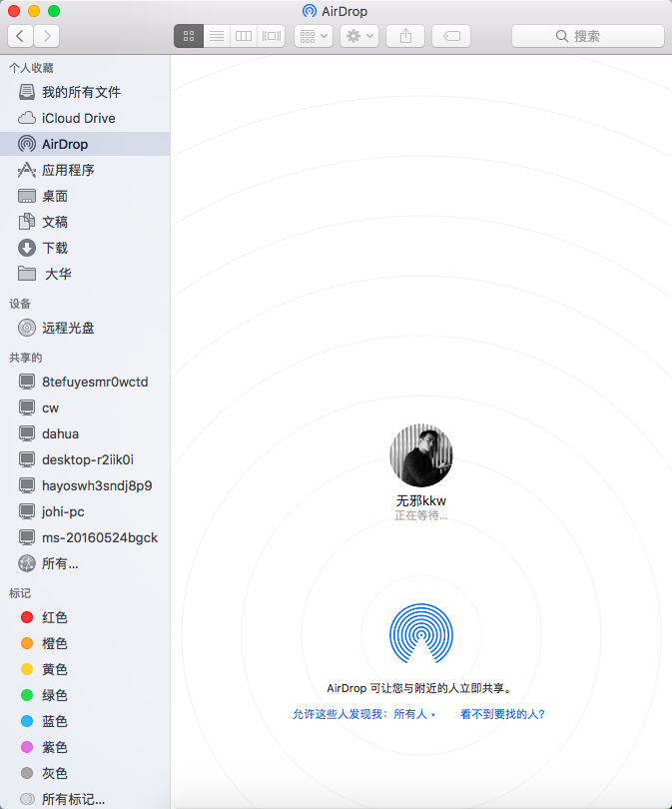This screenshot has width=672, height=809.
Task: Select the 灰色 gray tag
Action: point(85,773)
